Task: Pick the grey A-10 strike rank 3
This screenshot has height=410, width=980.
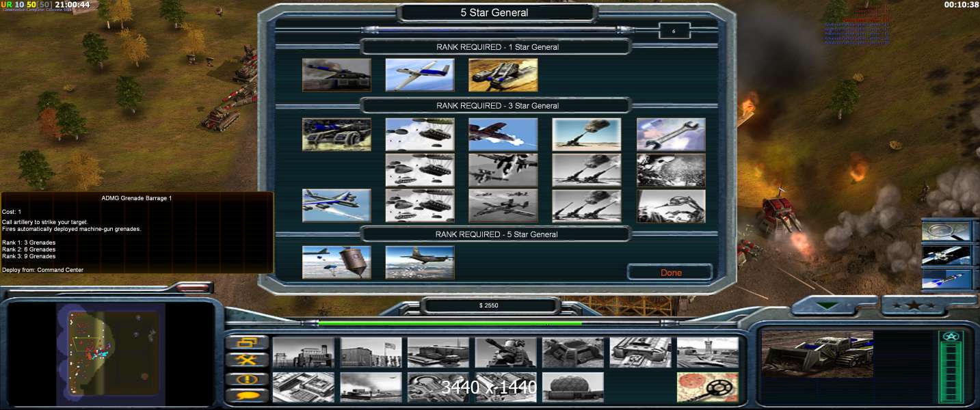Action: 503,206
